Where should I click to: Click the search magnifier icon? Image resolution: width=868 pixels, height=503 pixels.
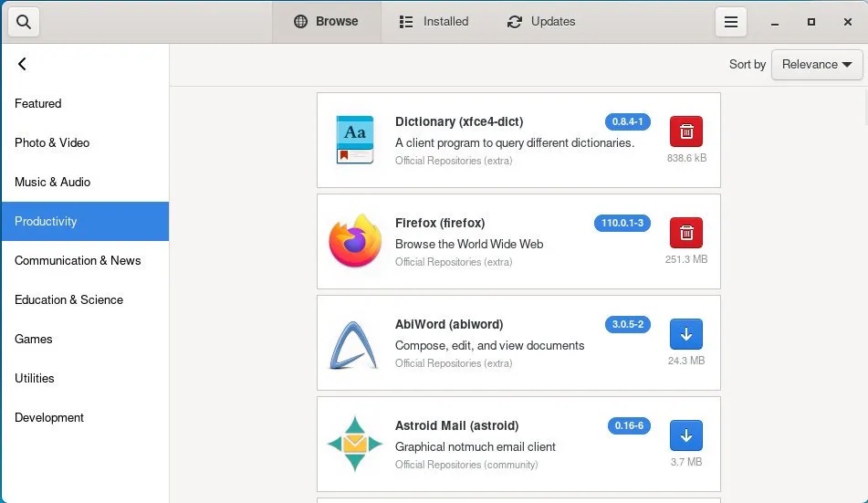(x=24, y=22)
